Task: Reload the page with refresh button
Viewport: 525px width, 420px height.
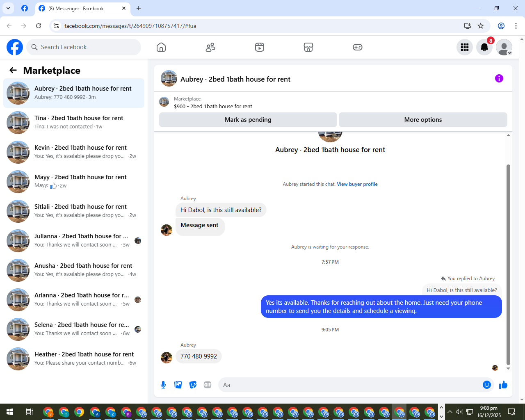Action: coord(39,26)
